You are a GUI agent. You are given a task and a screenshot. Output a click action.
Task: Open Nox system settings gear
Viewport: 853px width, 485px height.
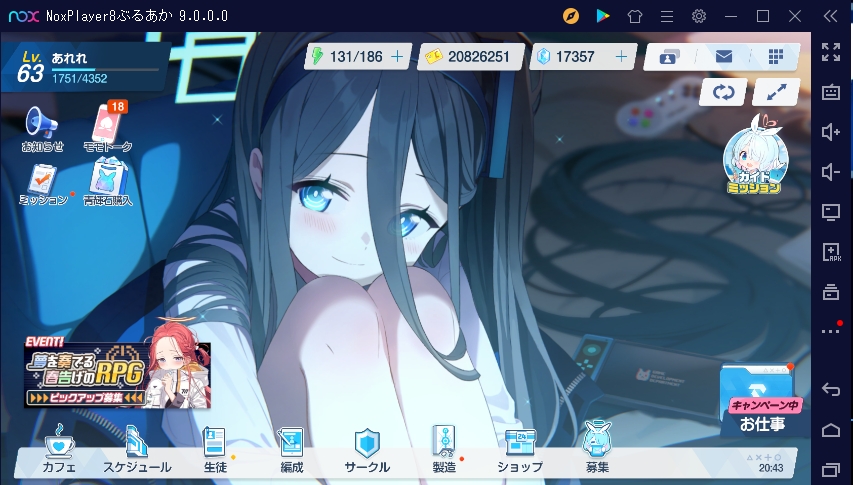pos(699,16)
